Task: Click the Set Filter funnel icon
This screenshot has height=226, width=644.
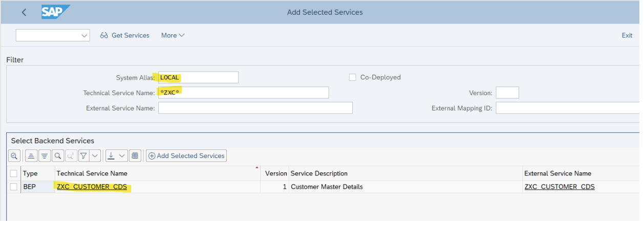Action: [x=83, y=156]
